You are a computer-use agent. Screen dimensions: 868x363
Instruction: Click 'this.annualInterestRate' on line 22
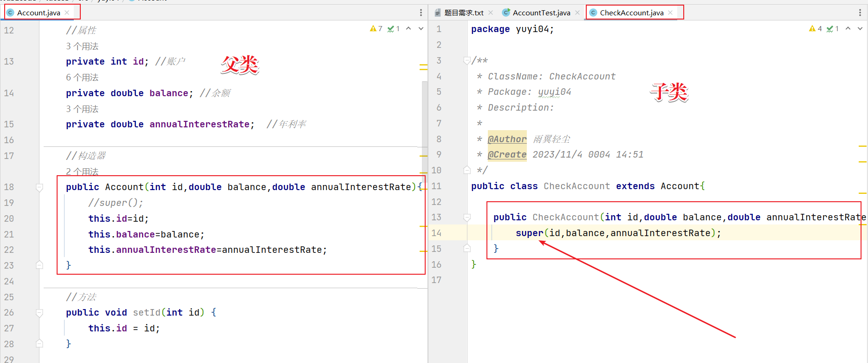pyautogui.click(x=152, y=250)
